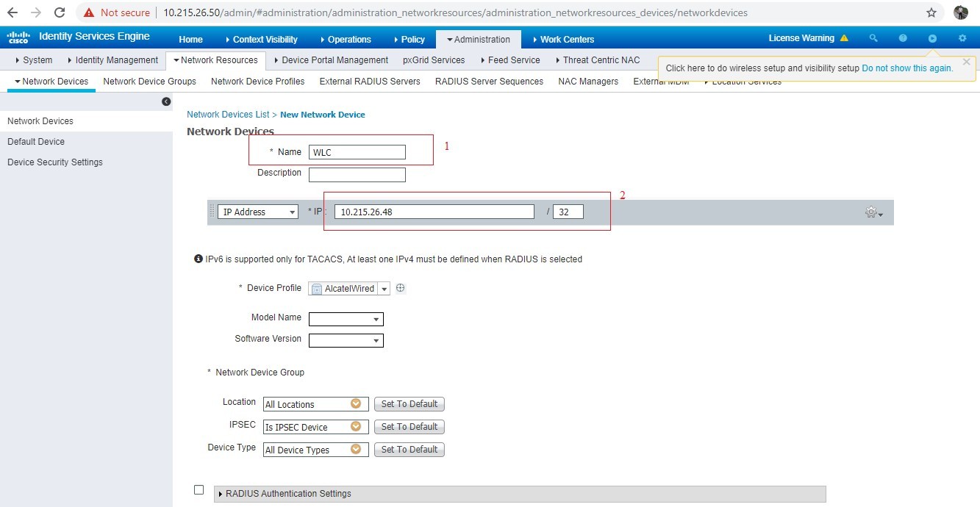Reload the page with the refresh icon
Viewport: 980px width, 507px height.
(60, 12)
